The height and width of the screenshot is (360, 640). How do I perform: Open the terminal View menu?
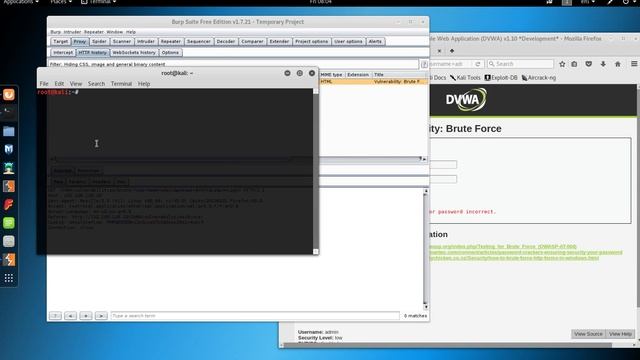pos(76,84)
